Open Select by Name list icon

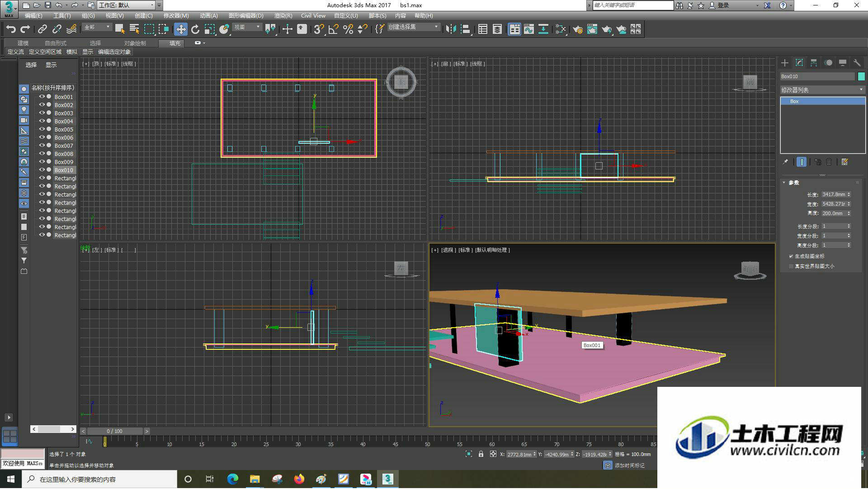tap(134, 29)
